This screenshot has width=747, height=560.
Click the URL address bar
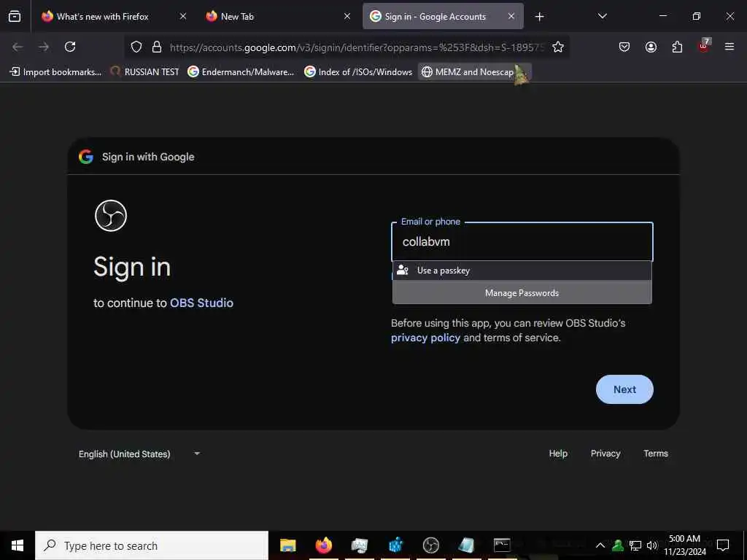[357, 47]
